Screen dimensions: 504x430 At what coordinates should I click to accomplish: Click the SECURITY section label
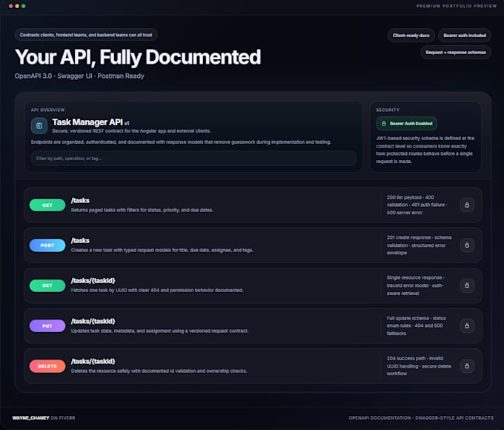[388, 110]
